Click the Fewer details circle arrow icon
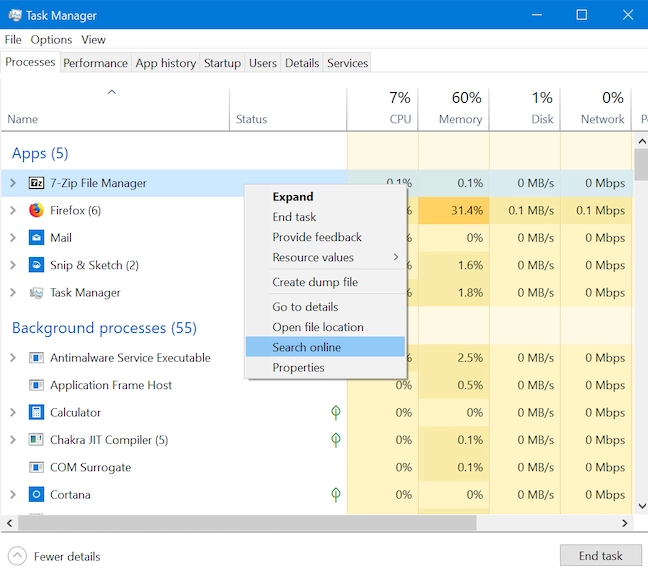Image resolution: width=648 pixels, height=577 pixels. (x=17, y=556)
